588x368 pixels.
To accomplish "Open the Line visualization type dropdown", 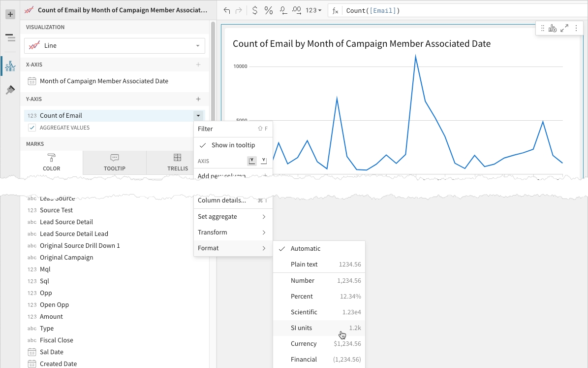I will 115,45.
